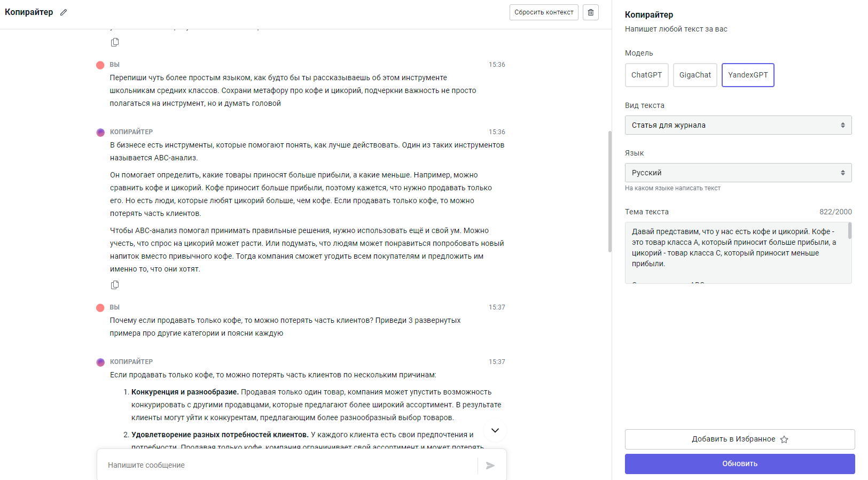Select the GigaChat model
Screen dimensions: 868x480
coord(695,75)
